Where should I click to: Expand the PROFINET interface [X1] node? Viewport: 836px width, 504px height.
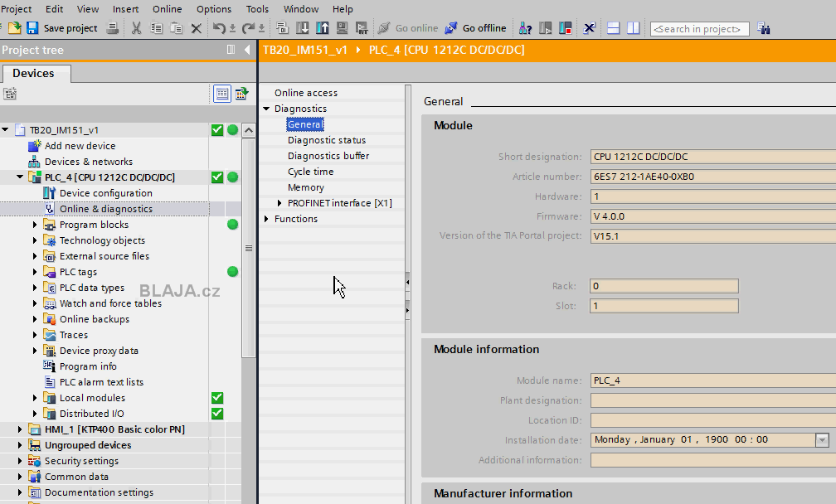[x=279, y=203]
